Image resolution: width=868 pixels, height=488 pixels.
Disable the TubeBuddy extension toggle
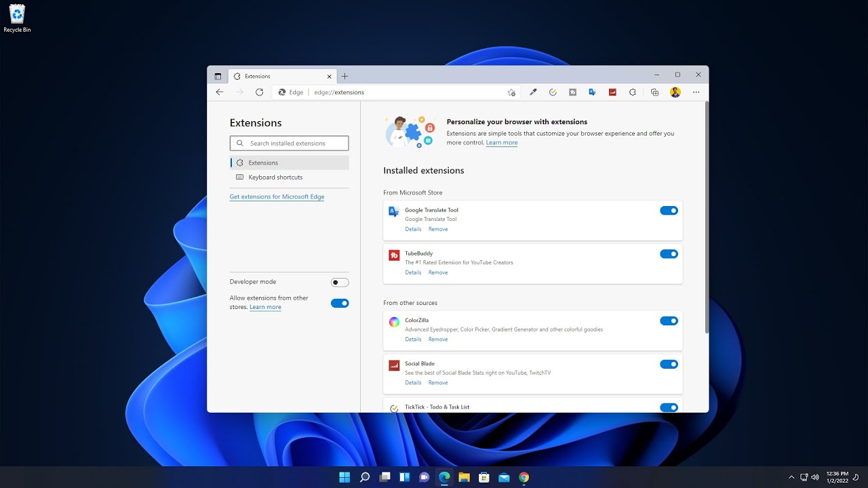point(669,254)
